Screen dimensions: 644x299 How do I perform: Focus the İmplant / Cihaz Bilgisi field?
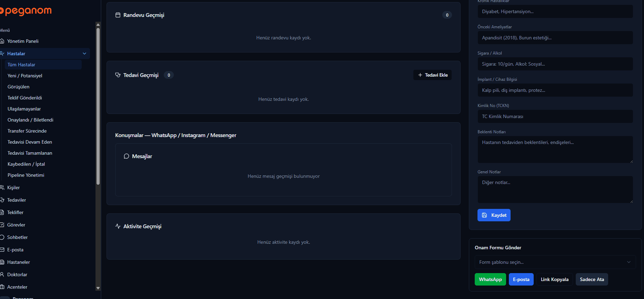[x=555, y=90]
